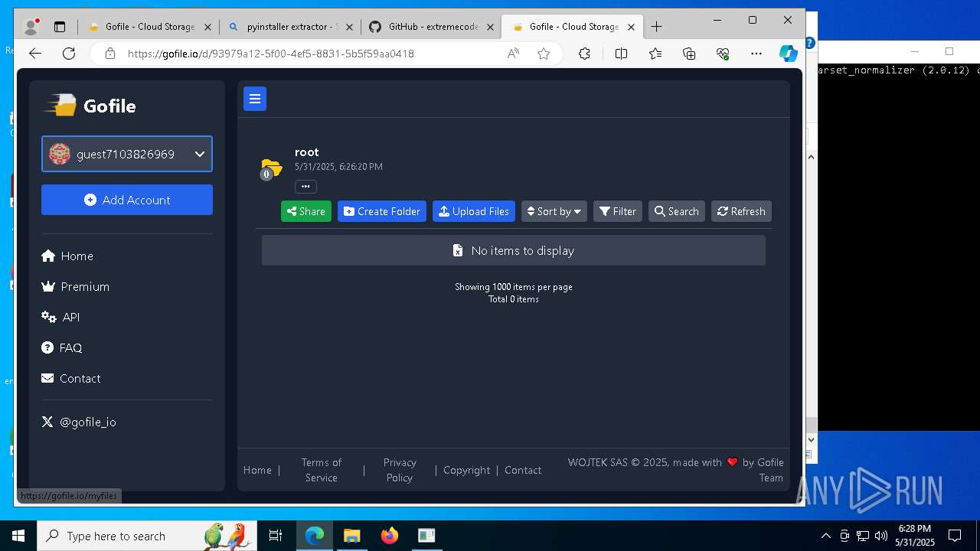
Task: Click the green Share button
Action: 306,211
